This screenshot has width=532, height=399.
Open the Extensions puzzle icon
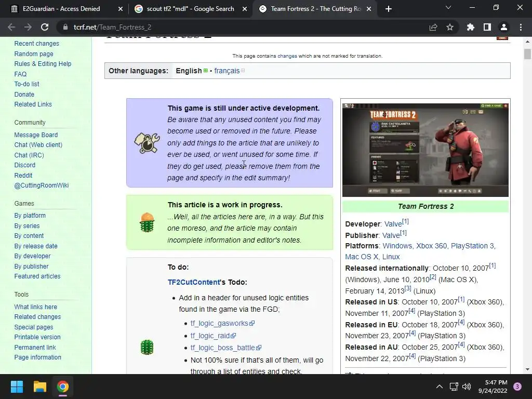click(x=471, y=27)
